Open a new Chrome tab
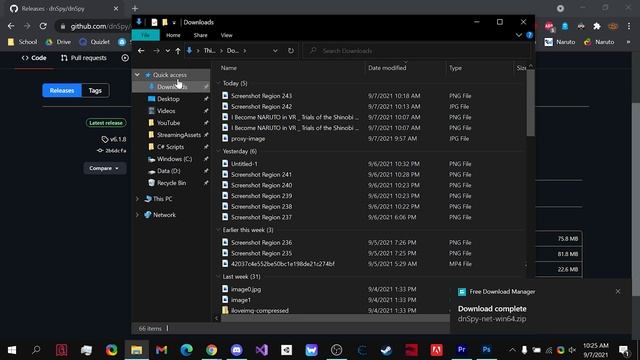This screenshot has height=360, width=640. (135, 9)
